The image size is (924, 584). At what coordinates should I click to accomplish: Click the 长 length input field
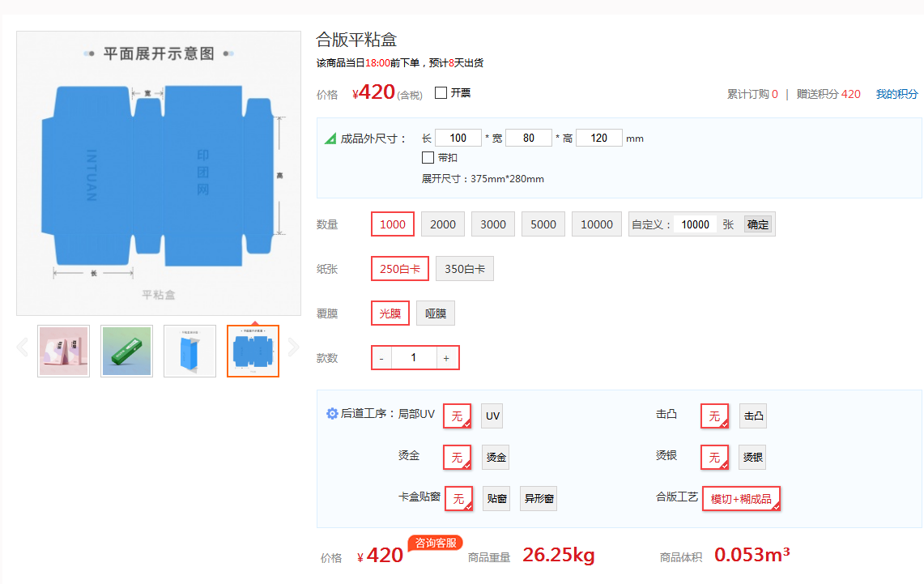point(458,139)
